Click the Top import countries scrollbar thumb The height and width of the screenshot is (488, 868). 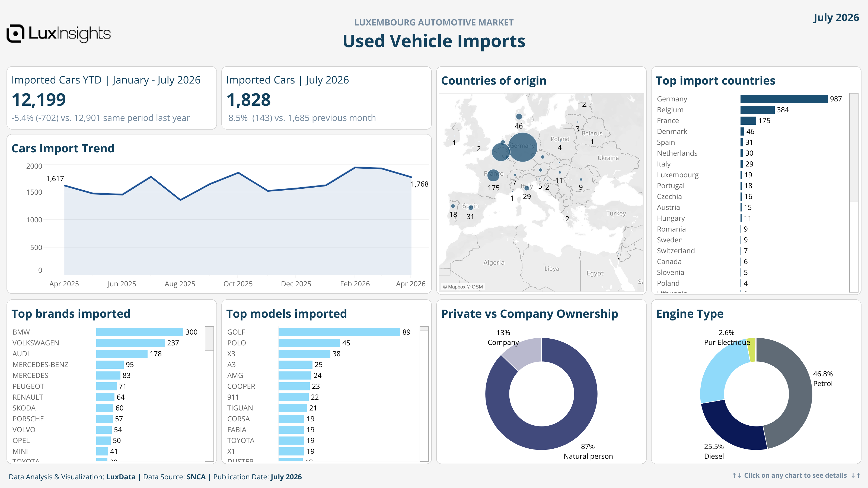(854, 147)
